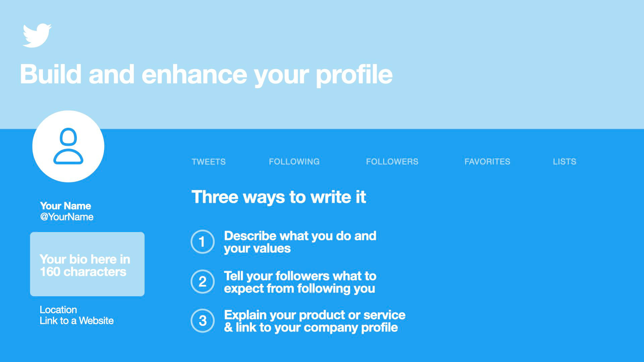Open the TWEETS tab
The height and width of the screenshot is (362, 644).
[208, 162]
